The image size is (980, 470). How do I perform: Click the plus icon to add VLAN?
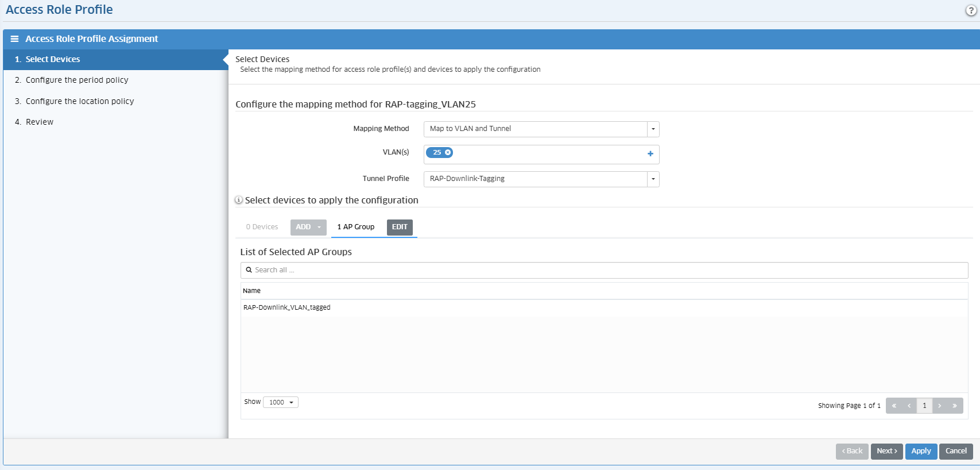point(650,153)
